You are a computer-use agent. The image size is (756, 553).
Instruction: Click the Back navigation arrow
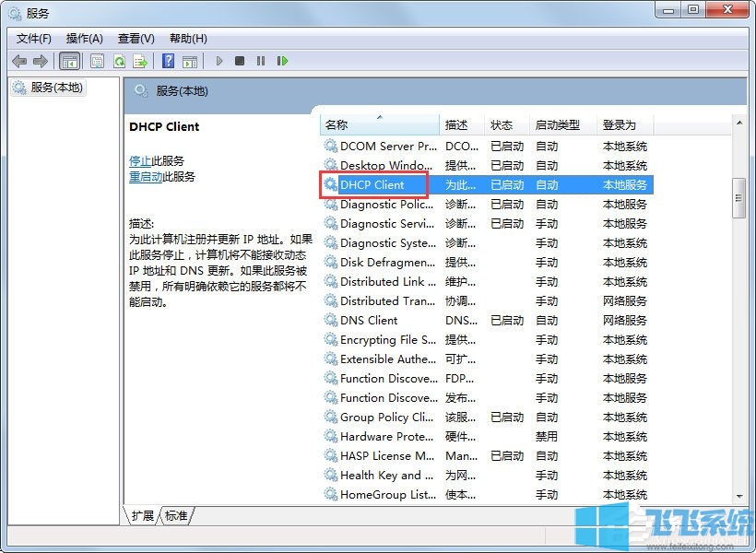20,61
